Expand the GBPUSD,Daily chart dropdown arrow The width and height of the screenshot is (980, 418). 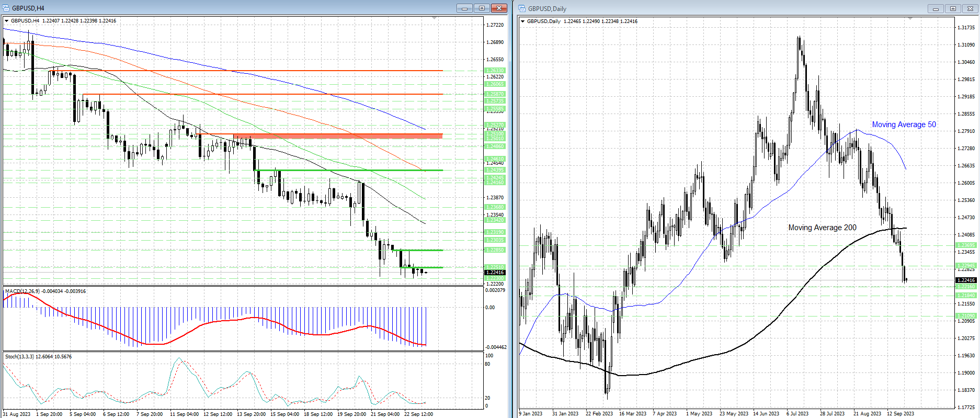[x=523, y=21]
